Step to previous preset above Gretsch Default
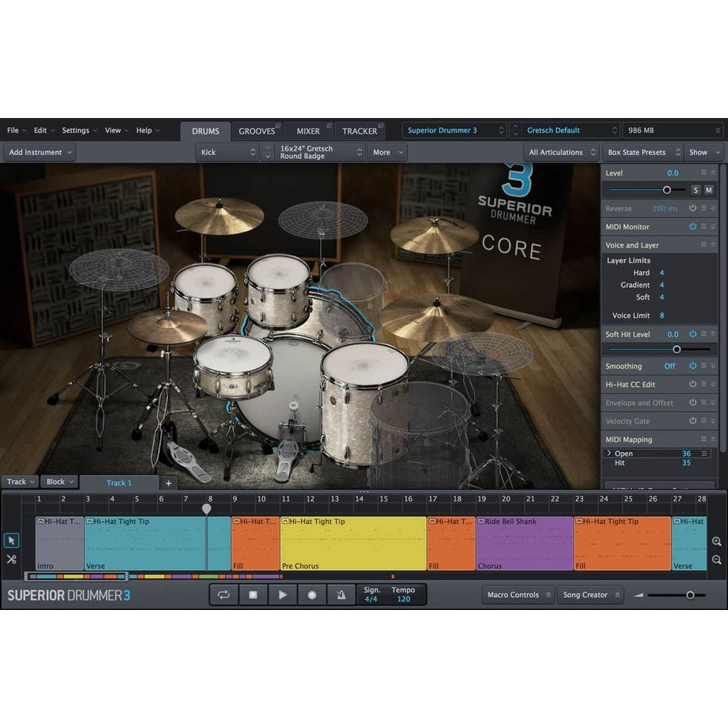Viewport: 728px width, 728px height. 515,127
